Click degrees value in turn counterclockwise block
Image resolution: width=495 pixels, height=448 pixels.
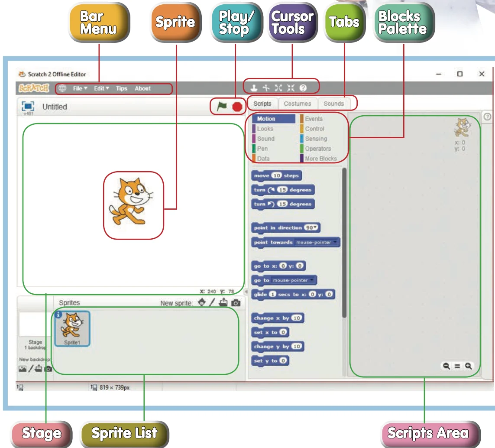[x=282, y=204]
